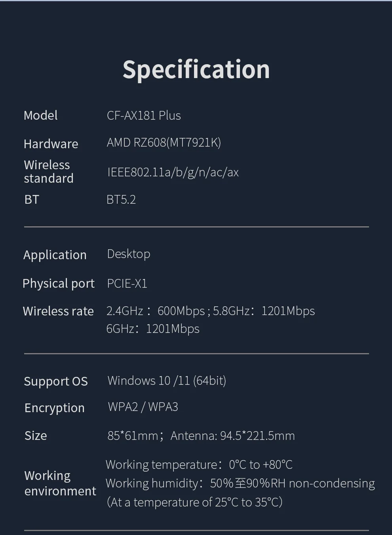The width and height of the screenshot is (392, 535).
Task: Click the AMD RZ608(MT7921K) text
Action: pyautogui.click(x=164, y=142)
